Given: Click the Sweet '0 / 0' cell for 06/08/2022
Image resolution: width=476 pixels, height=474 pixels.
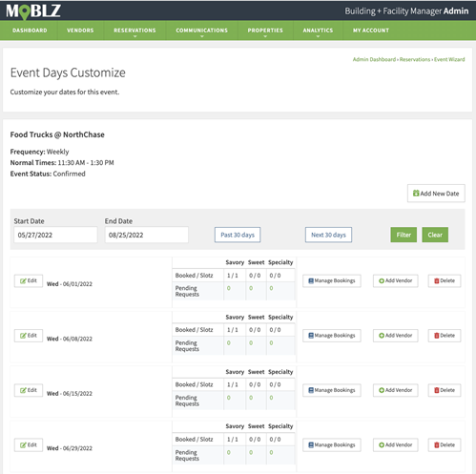Looking at the screenshot, I should pos(255,330).
